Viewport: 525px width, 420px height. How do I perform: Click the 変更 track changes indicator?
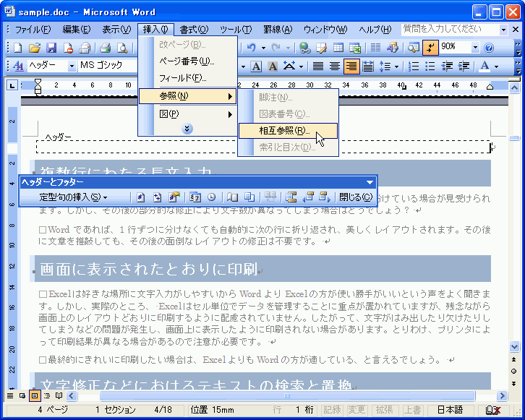(x=357, y=410)
